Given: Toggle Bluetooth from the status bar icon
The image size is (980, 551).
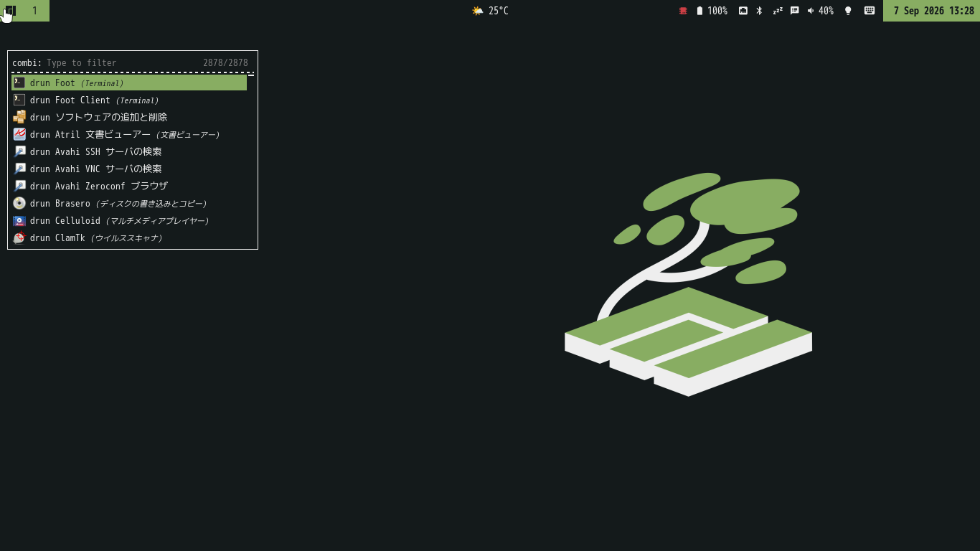Looking at the screenshot, I should (x=759, y=11).
